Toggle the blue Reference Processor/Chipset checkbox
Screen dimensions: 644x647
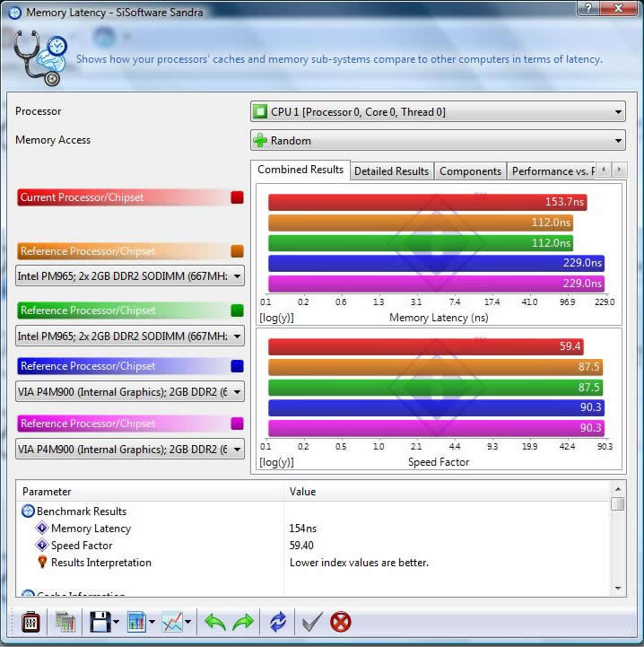(x=237, y=366)
